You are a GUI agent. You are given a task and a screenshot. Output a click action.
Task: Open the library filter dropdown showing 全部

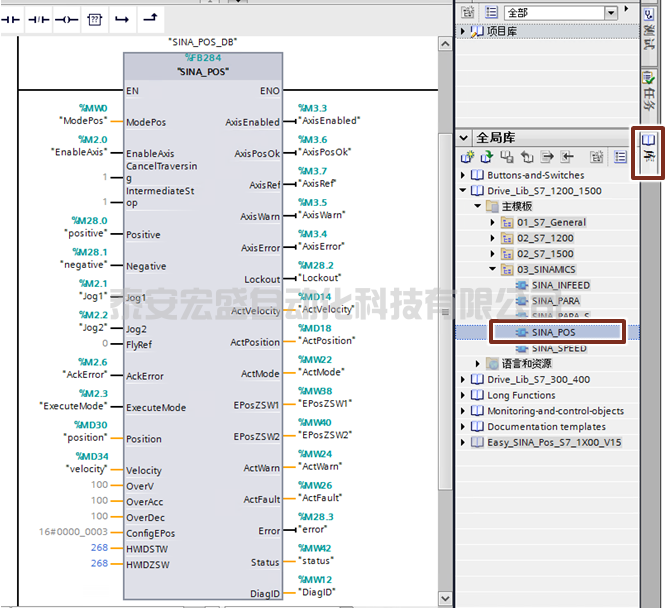pos(609,12)
